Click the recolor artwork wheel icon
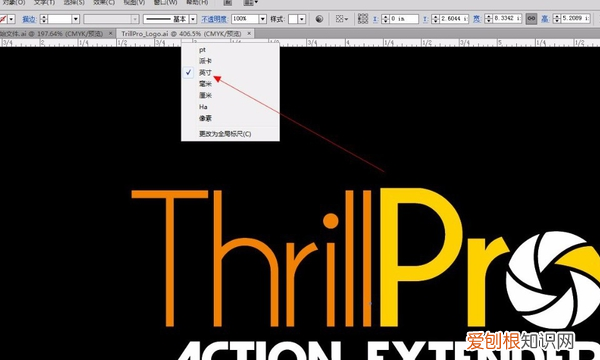Screen dimensions: 600x360 coord(319,19)
